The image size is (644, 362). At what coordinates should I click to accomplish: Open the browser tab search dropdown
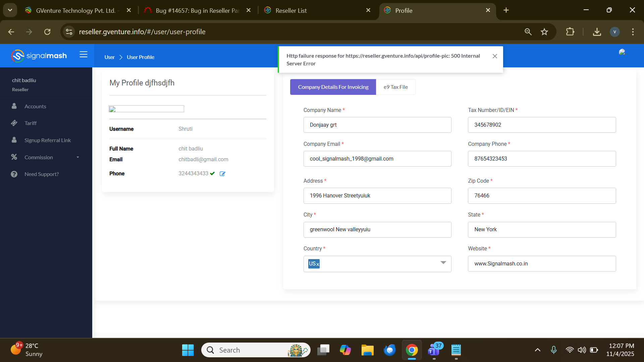(10, 10)
